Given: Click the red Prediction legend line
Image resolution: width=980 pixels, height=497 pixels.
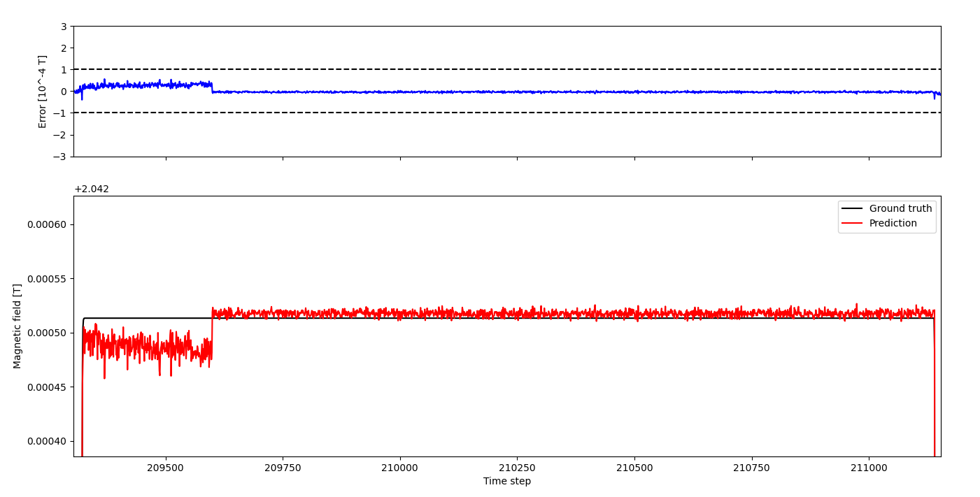Looking at the screenshot, I should pyautogui.click(x=852, y=224).
